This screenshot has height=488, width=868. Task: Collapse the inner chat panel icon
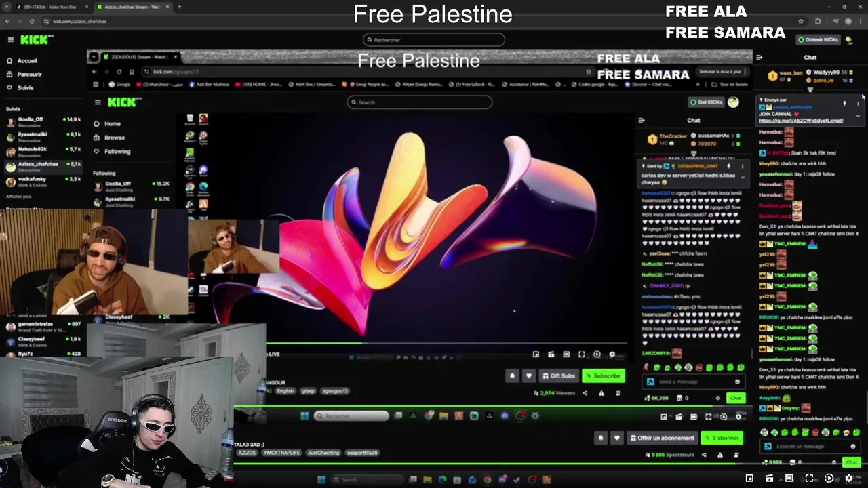click(x=642, y=121)
